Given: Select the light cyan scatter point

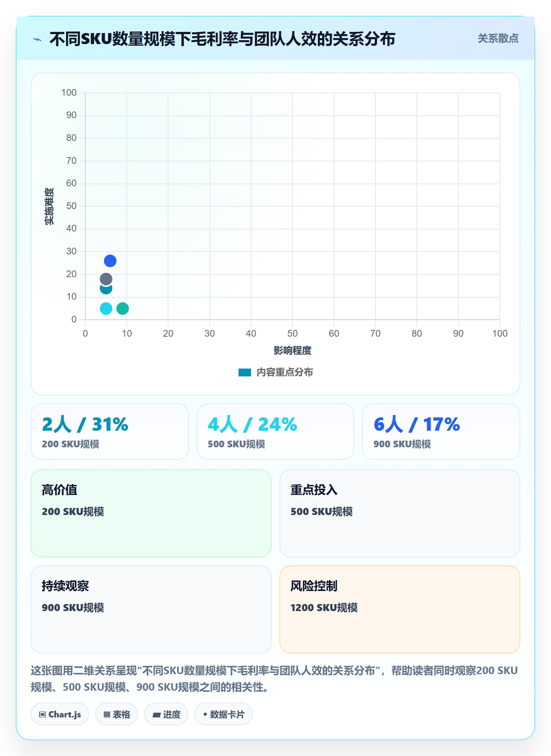Looking at the screenshot, I should click(106, 308).
